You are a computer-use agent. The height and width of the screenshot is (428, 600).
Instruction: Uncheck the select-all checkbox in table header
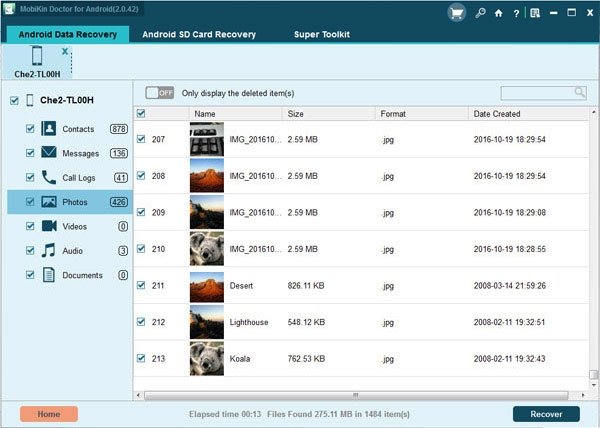click(140, 114)
